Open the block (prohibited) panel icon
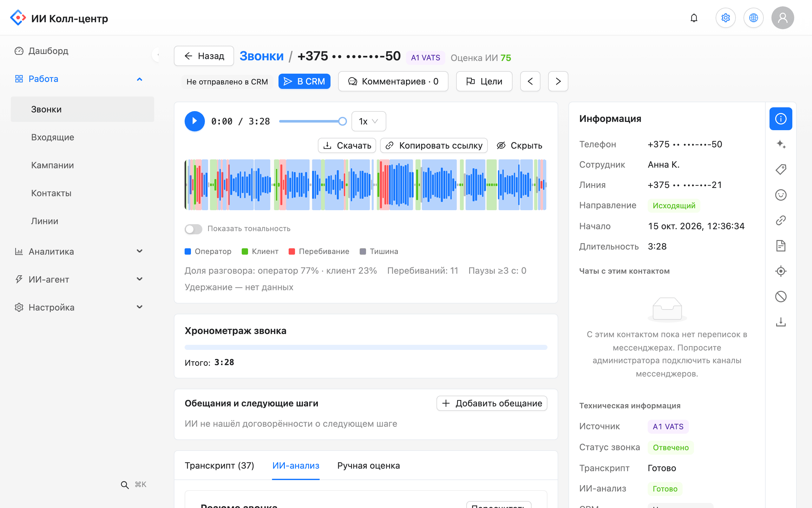 781,296
